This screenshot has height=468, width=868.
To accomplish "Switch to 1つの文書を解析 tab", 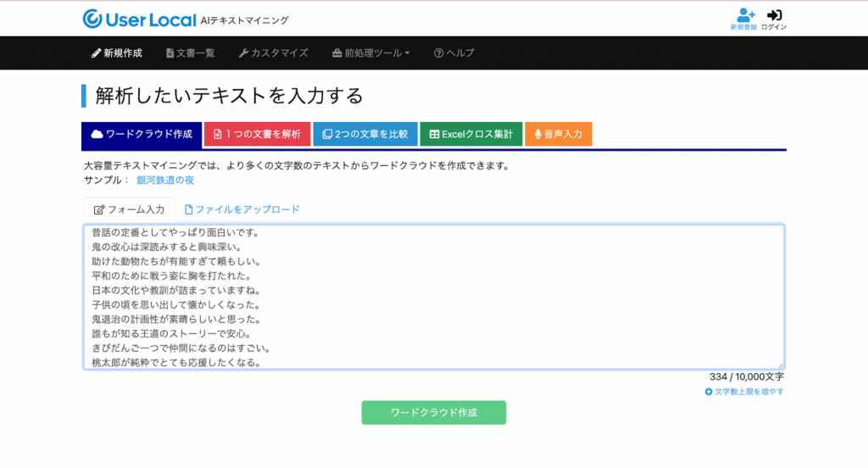I will point(257,134).
